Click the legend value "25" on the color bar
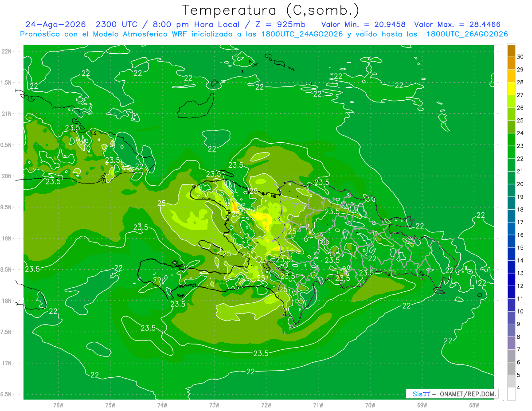 [x=520, y=121]
